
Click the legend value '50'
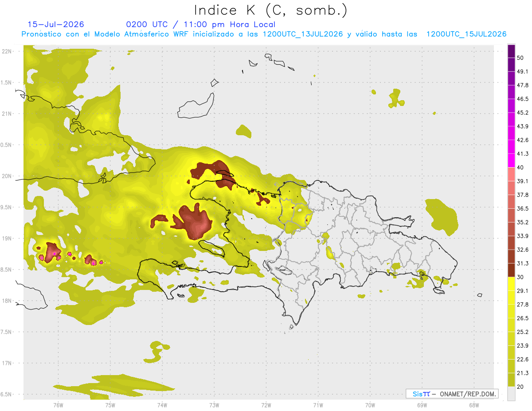pyautogui.click(x=520, y=58)
